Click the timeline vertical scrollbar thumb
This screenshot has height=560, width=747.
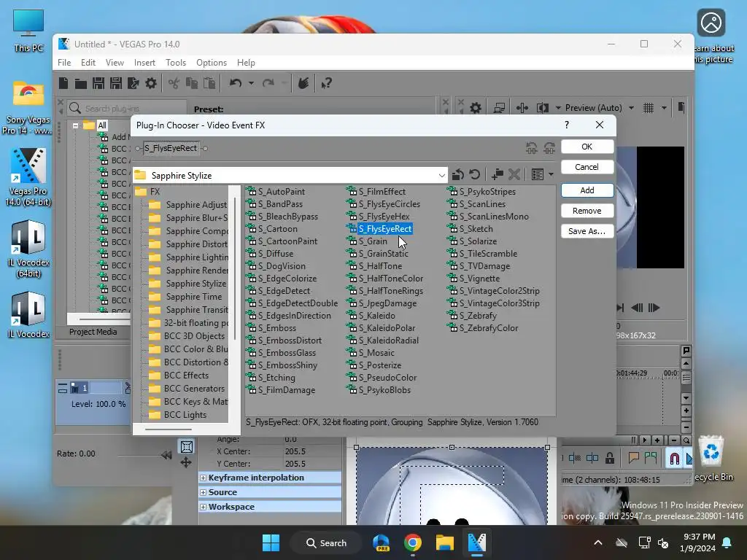pyautogui.click(x=686, y=378)
